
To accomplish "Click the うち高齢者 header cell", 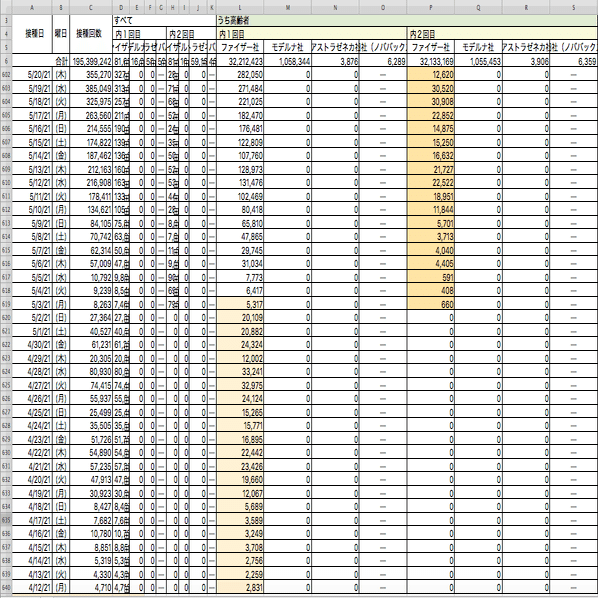I will click(407, 20).
